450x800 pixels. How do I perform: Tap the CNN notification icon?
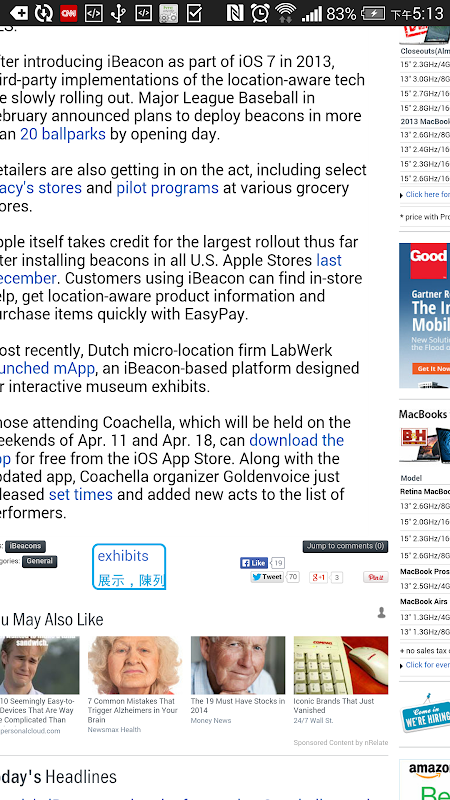[69, 13]
